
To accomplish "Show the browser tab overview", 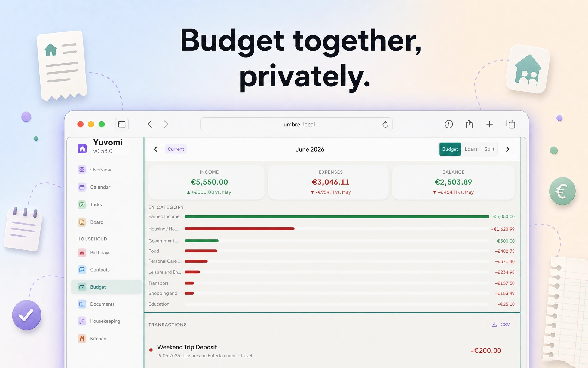I will [x=511, y=124].
